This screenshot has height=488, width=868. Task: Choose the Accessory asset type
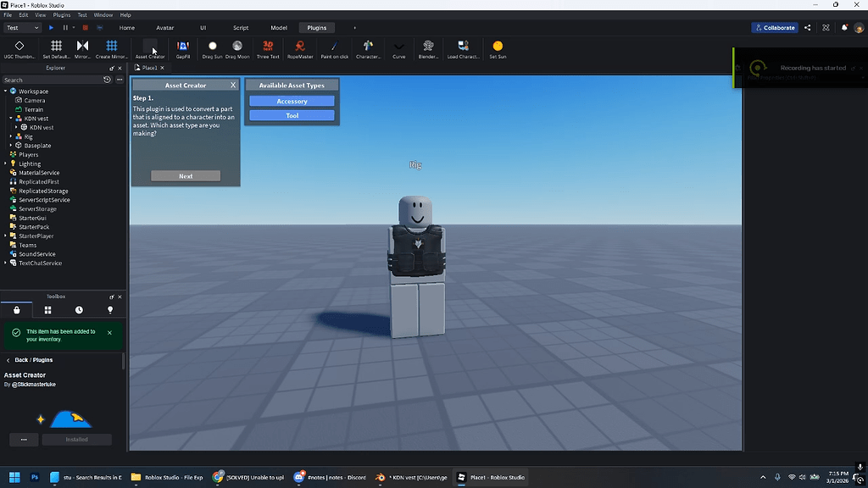(x=292, y=102)
